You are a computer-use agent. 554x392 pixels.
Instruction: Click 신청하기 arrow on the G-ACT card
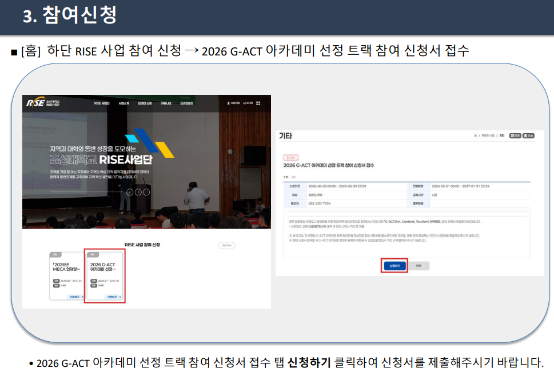tap(114, 297)
